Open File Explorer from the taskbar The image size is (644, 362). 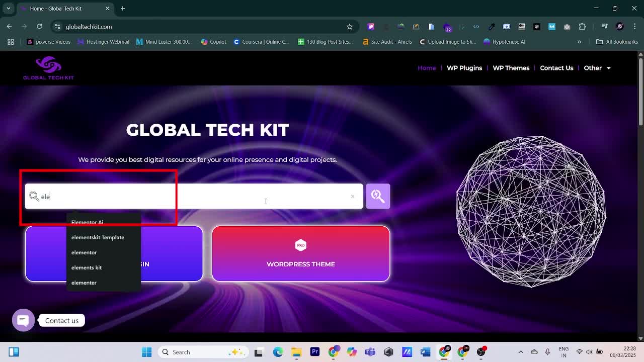[296, 352]
